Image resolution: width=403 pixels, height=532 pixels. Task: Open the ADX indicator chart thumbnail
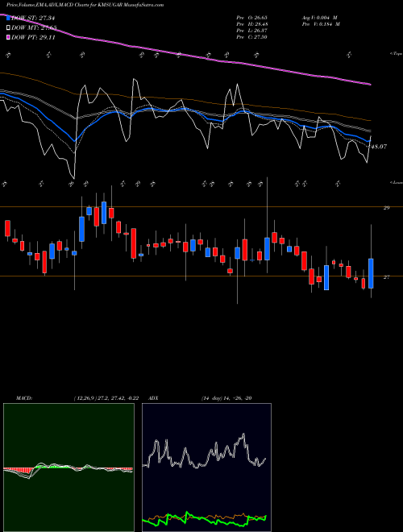coord(206,468)
